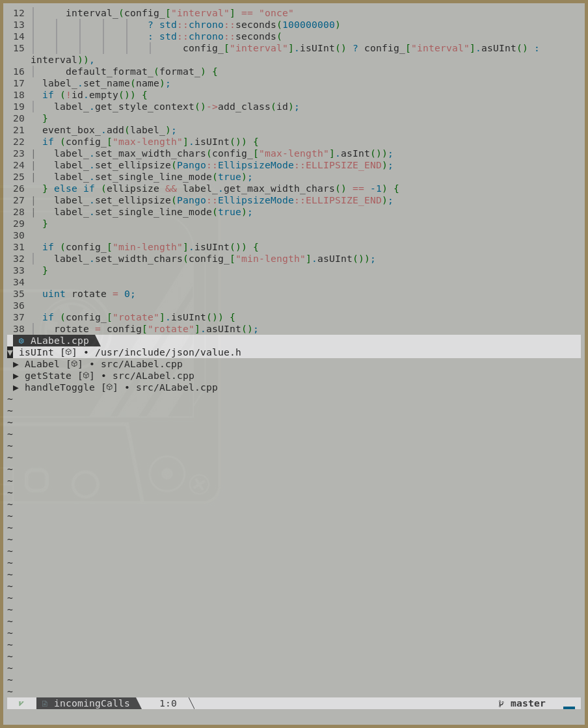Click the incomingCalls statusline segment
The width and height of the screenshot is (588, 728).
coord(91,703)
